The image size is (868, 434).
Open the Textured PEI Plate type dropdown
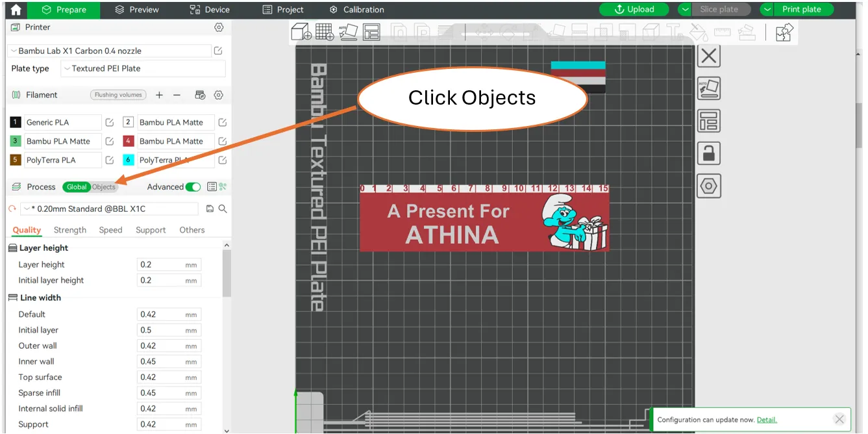pyautogui.click(x=143, y=68)
